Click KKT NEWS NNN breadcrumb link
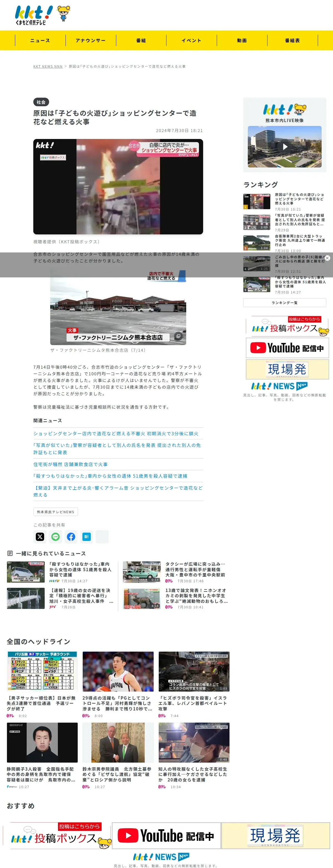333x868 pixels. [48, 66]
